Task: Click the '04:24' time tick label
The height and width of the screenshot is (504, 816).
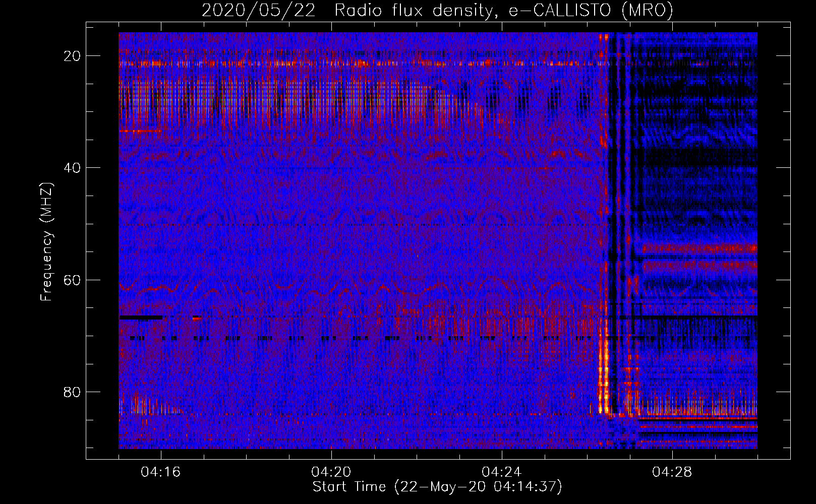Action: coord(502,472)
